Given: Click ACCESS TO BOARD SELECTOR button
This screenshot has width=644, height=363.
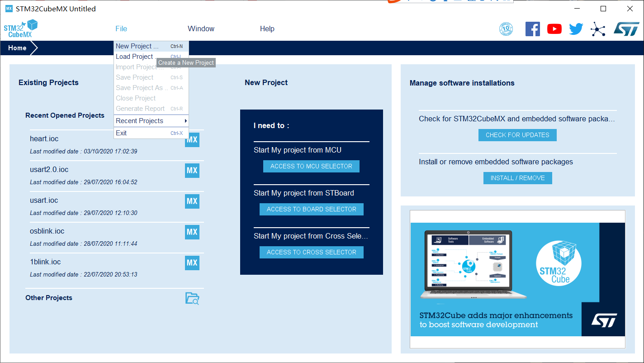Looking at the screenshot, I should 312,209.
